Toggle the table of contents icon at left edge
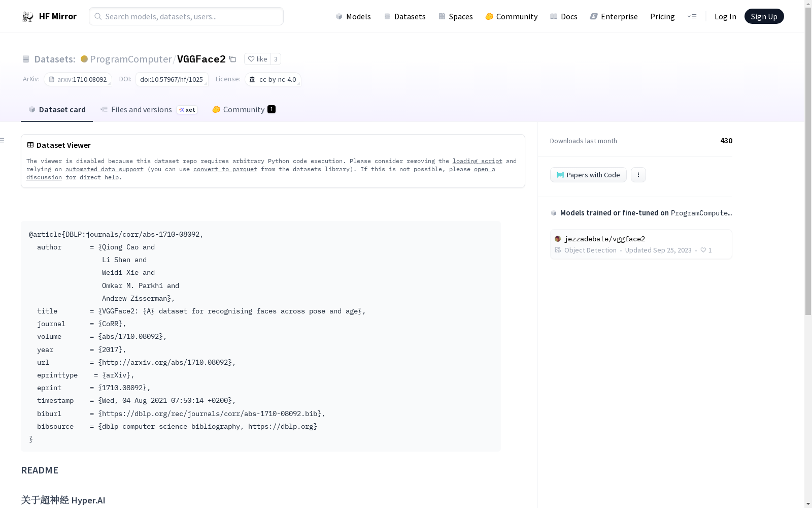812x508 pixels. 2,140
